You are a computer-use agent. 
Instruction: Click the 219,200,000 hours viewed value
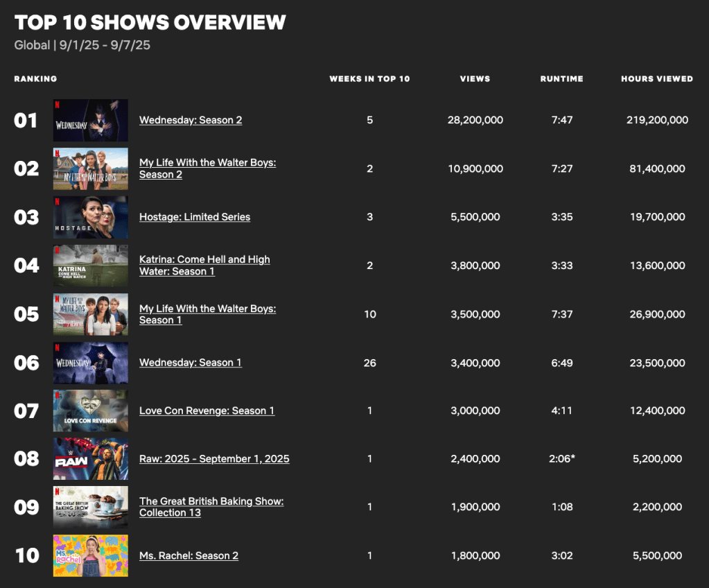click(x=657, y=121)
